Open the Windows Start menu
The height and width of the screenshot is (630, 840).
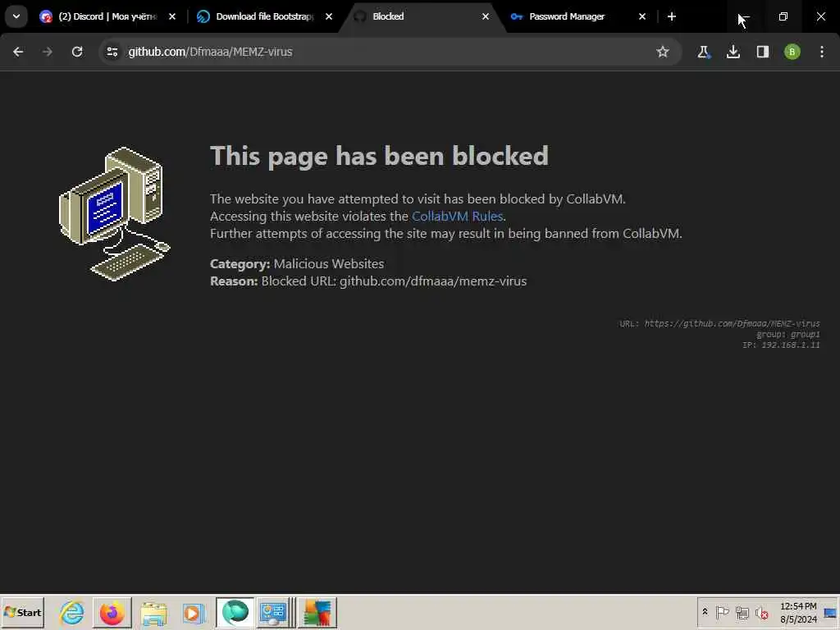pos(22,612)
